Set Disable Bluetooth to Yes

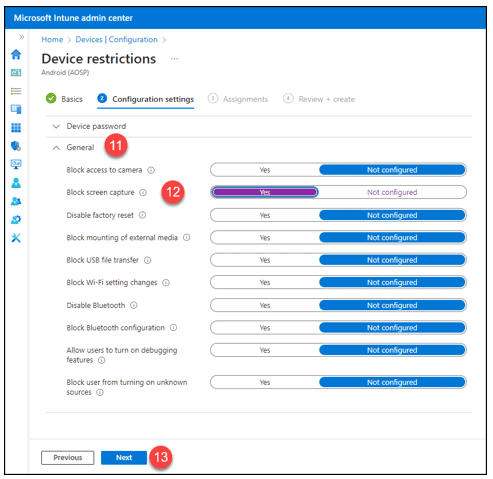pos(265,305)
